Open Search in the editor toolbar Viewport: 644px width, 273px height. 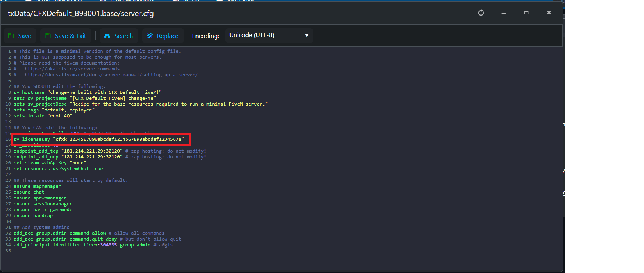coord(119,36)
